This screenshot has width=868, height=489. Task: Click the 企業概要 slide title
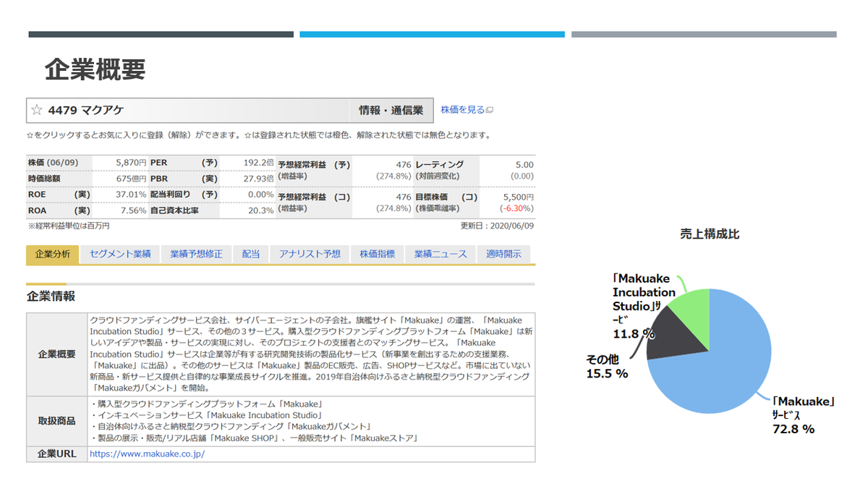(95, 69)
